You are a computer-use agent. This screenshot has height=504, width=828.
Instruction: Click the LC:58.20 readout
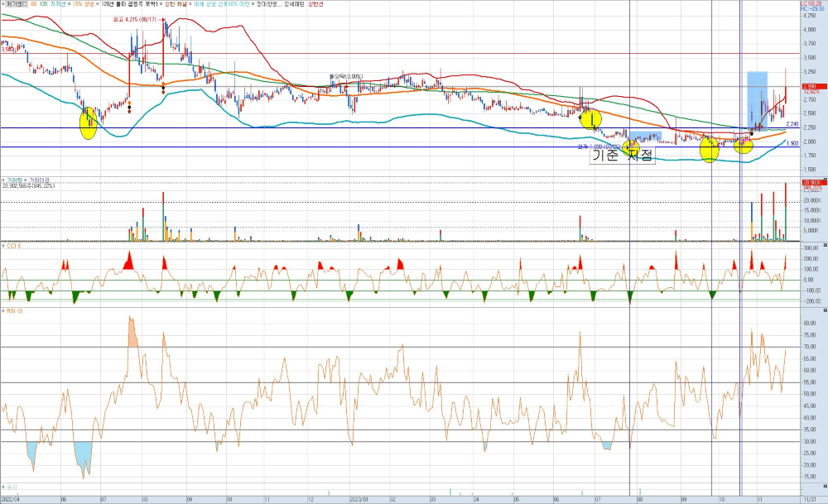[x=811, y=3]
